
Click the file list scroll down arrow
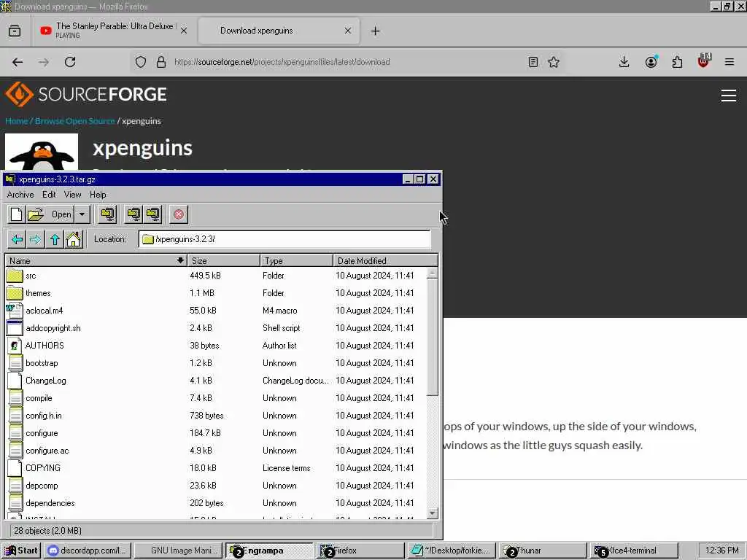coord(432,513)
